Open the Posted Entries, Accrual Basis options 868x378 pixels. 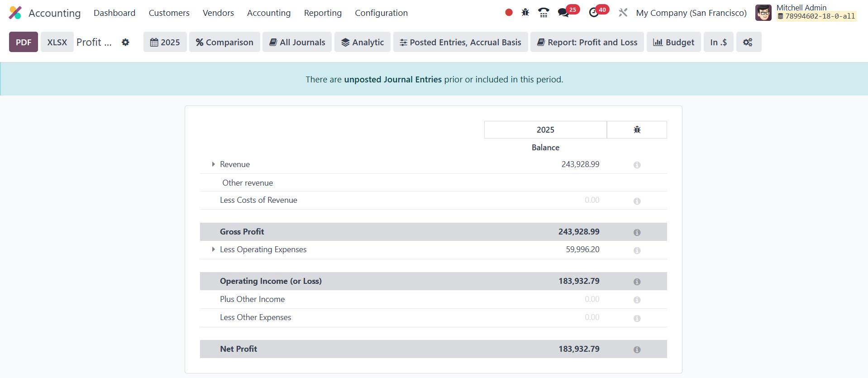pos(460,42)
